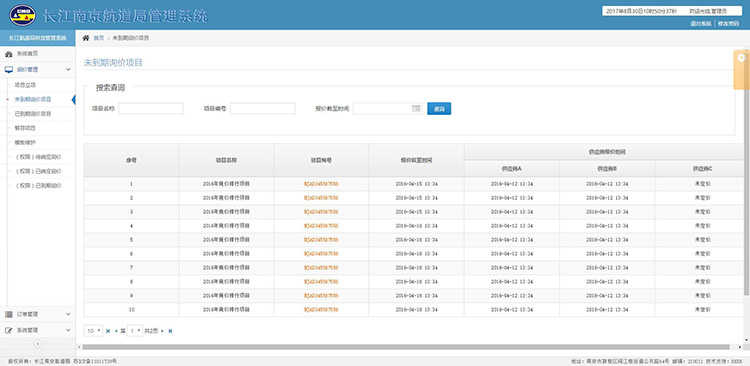Open the project number link in row 1
Viewport: 750px width, 366px height.
point(321,184)
